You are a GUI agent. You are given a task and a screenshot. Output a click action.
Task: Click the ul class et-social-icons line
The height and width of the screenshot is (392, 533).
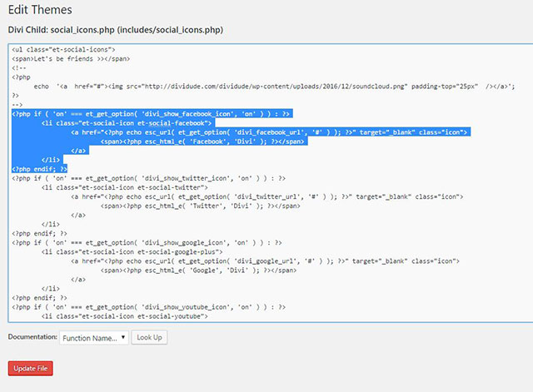[x=63, y=50]
